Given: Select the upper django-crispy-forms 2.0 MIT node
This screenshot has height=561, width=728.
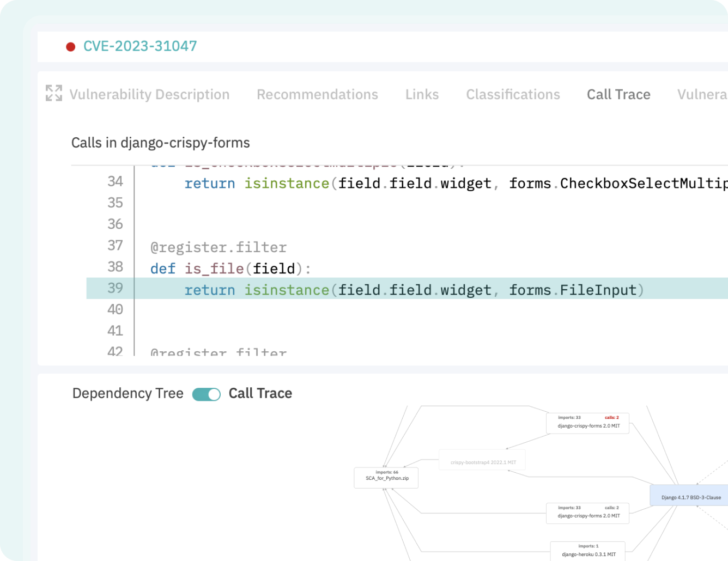Looking at the screenshot, I should click(587, 423).
